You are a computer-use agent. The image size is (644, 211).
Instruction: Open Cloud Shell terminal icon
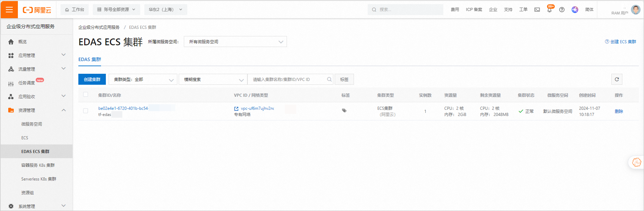click(537, 10)
